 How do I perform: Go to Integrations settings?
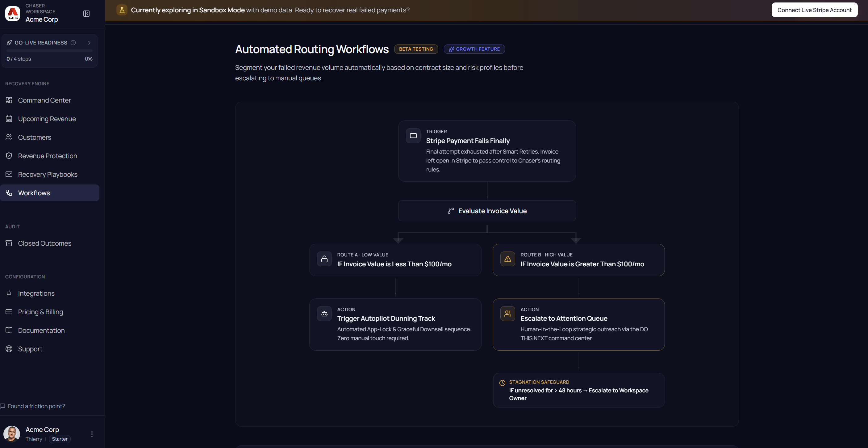(49, 294)
